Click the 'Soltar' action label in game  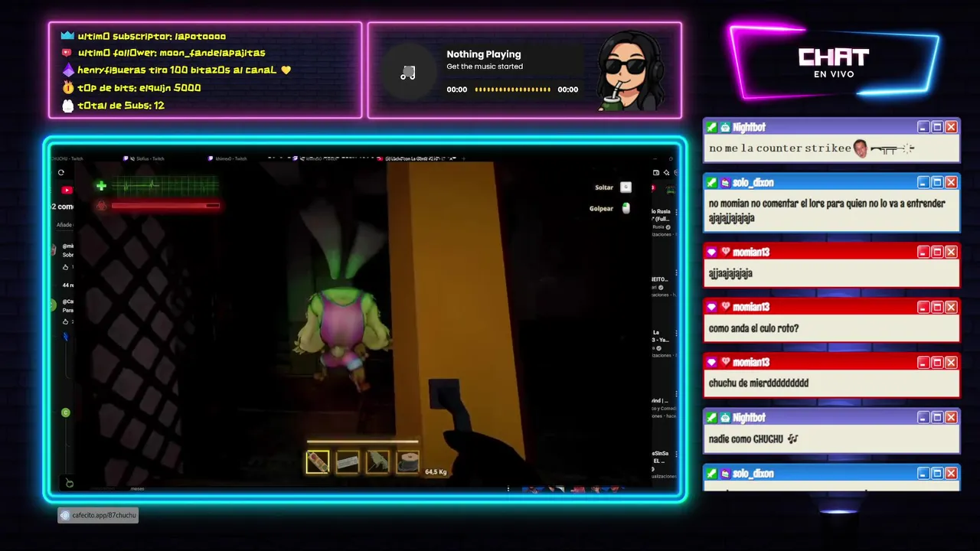(x=604, y=187)
